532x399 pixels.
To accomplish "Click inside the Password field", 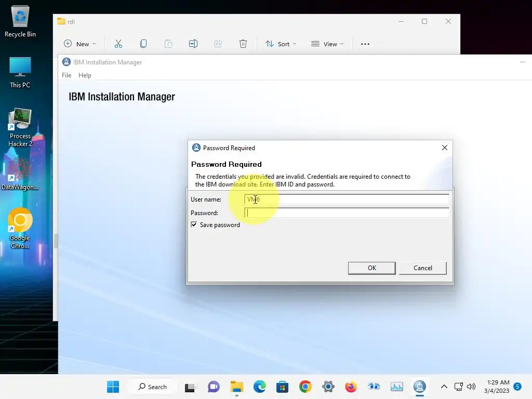I will [347, 212].
